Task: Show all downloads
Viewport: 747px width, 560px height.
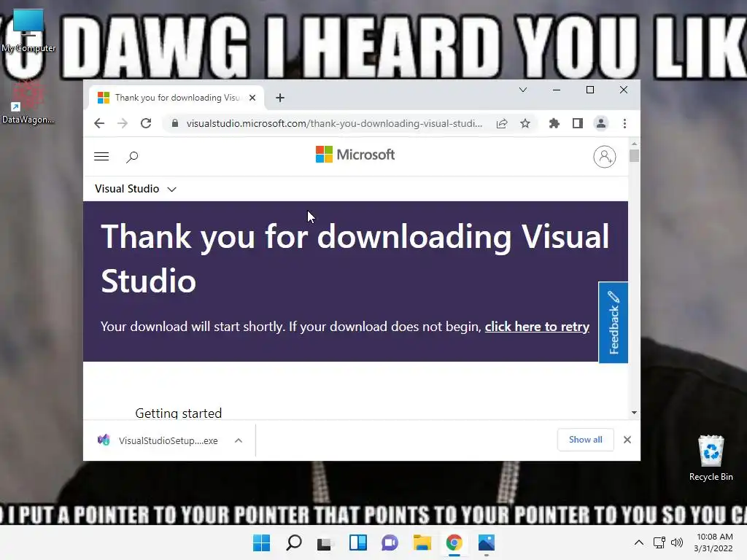Action: (x=586, y=440)
